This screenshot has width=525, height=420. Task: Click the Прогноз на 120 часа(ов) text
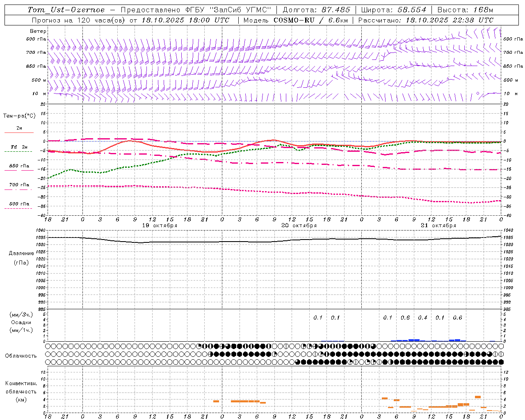tap(79, 20)
